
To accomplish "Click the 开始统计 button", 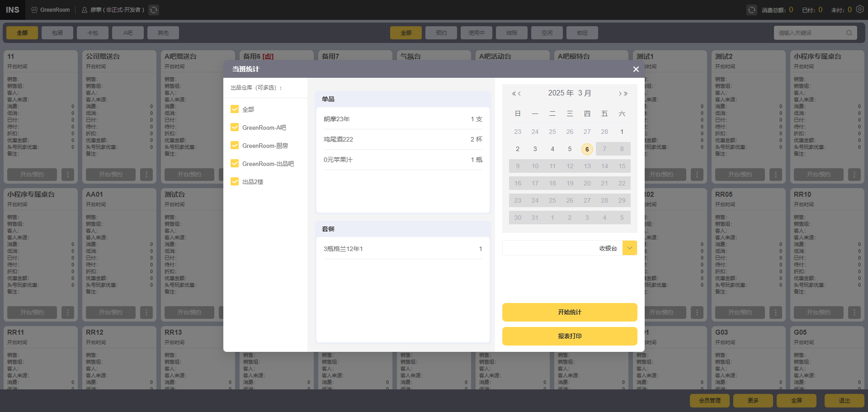I will 570,312.
